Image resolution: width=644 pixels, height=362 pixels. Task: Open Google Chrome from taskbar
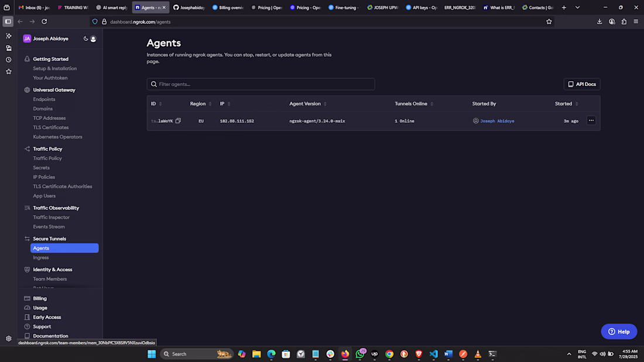click(x=389, y=354)
